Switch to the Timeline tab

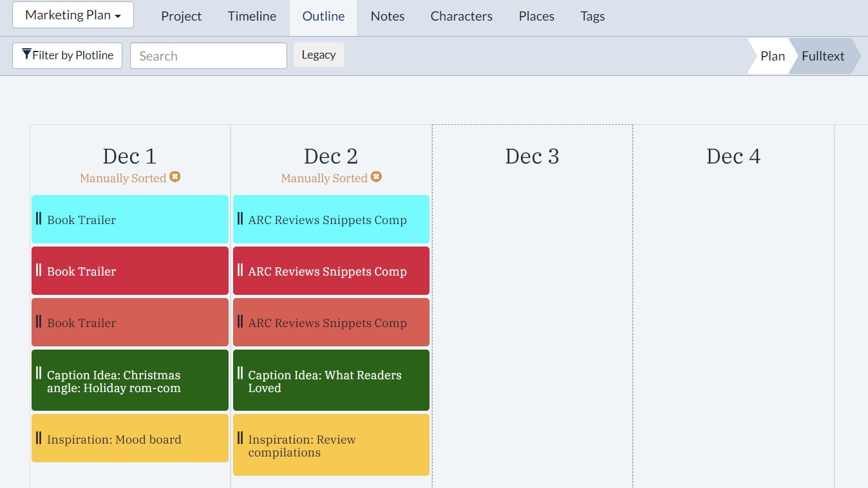[x=251, y=16]
